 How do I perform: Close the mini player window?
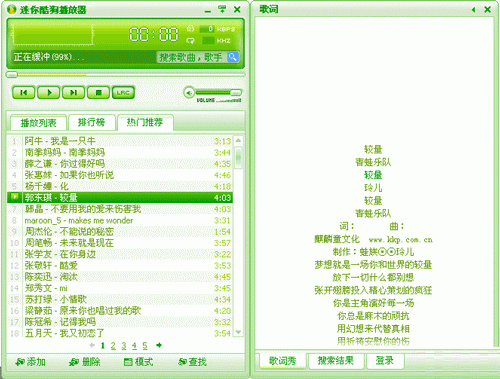[237, 9]
